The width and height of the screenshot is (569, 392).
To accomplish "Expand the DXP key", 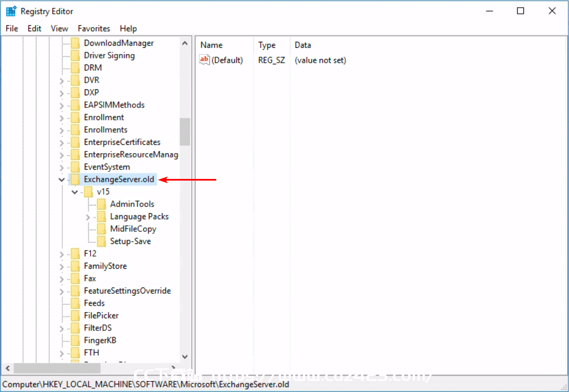I will (62, 93).
